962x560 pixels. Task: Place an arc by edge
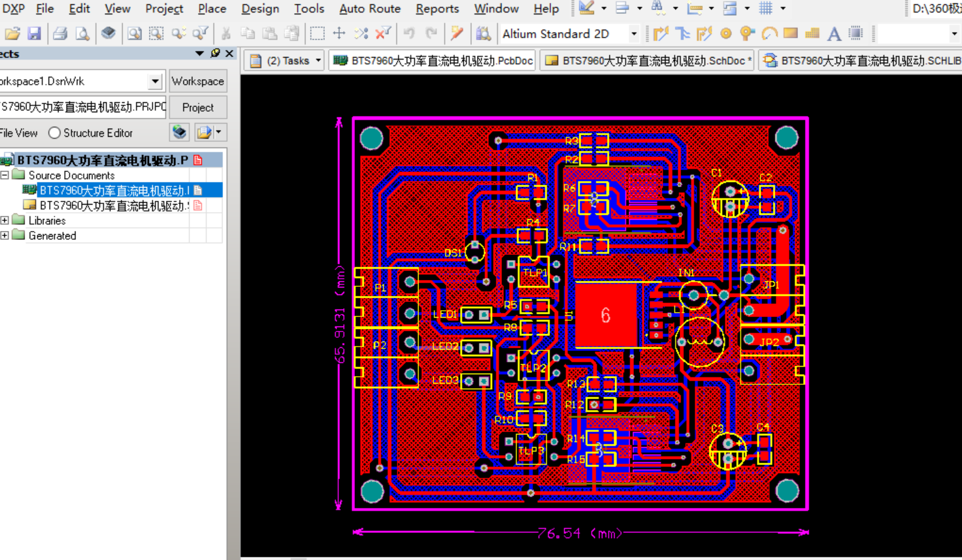(769, 33)
